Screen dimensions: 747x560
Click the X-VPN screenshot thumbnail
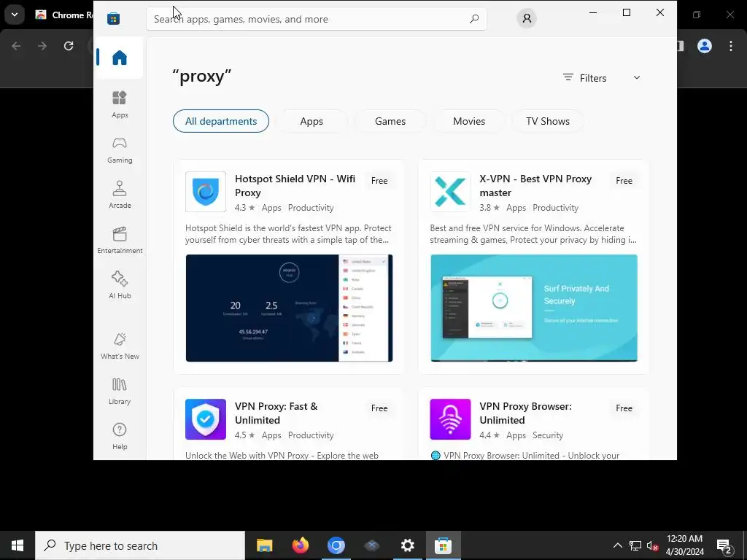coord(534,308)
